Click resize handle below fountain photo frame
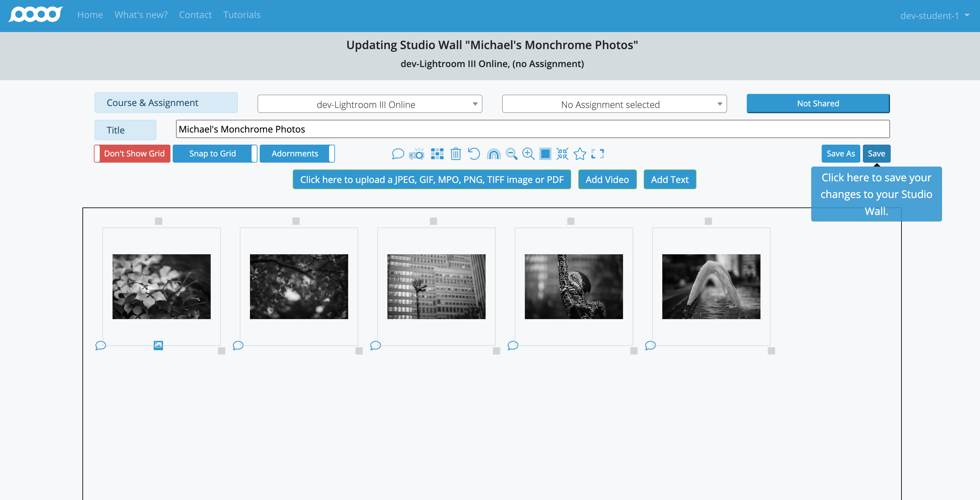 (771, 351)
